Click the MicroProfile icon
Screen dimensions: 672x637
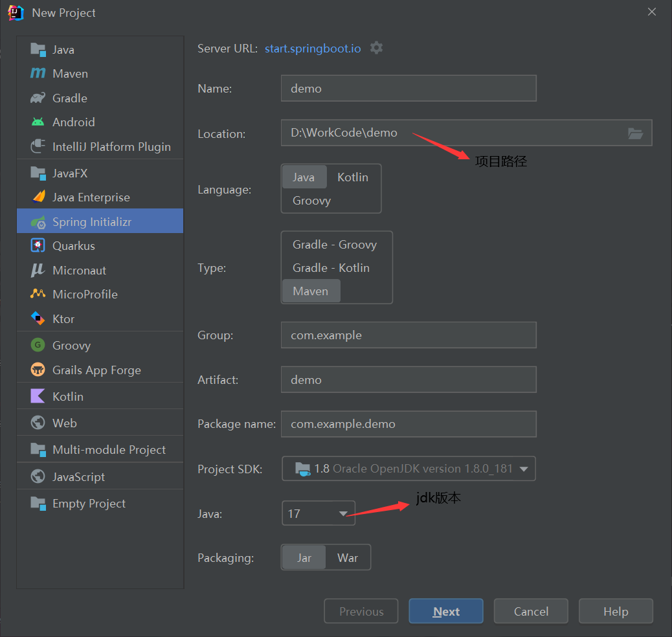[38, 294]
